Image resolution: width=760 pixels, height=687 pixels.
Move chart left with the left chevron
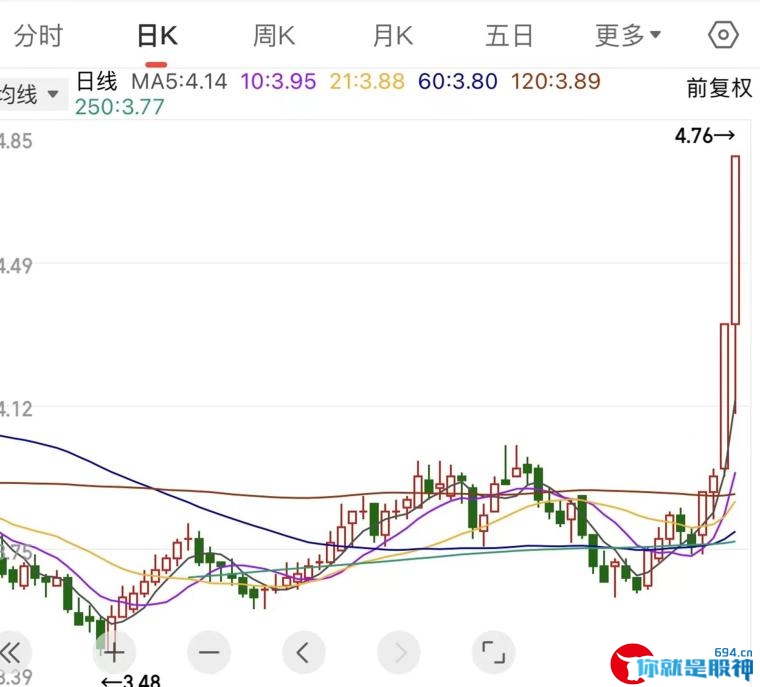pyautogui.click(x=303, y=652)
